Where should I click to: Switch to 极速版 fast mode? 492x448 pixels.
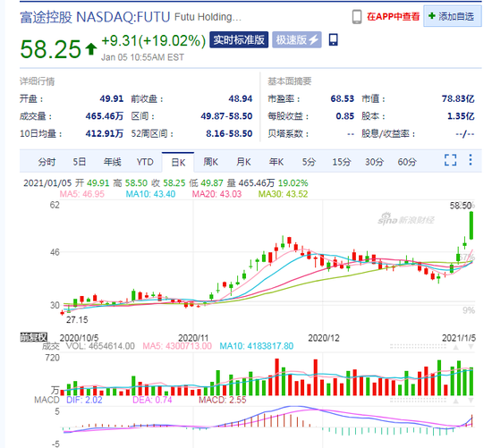tap(296, 40)
